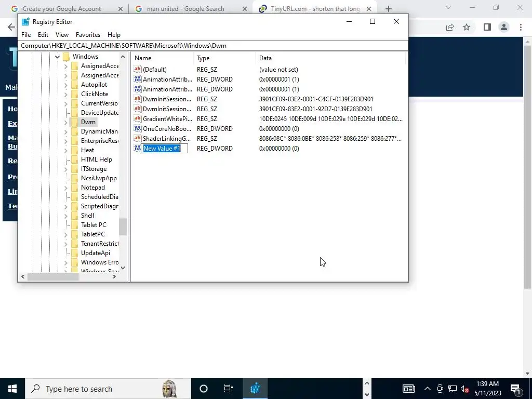The height and width of the screenshot is (399, 532).
Task: Expand the EnterpriseResourceManager key
Action: [x=65, y=141]
